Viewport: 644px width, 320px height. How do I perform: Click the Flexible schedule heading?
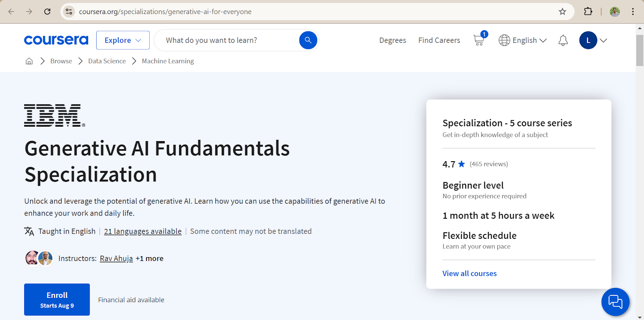(479, 236)
